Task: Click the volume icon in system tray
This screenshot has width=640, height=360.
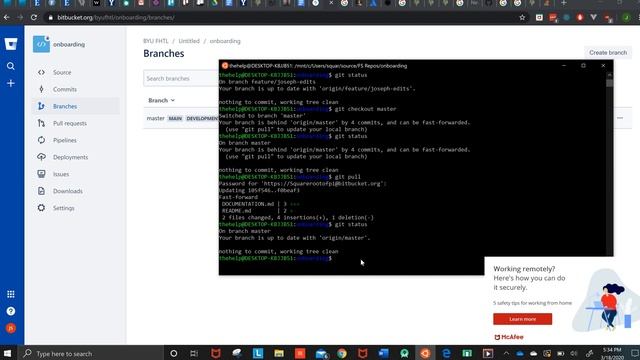Action: [574, 353]
